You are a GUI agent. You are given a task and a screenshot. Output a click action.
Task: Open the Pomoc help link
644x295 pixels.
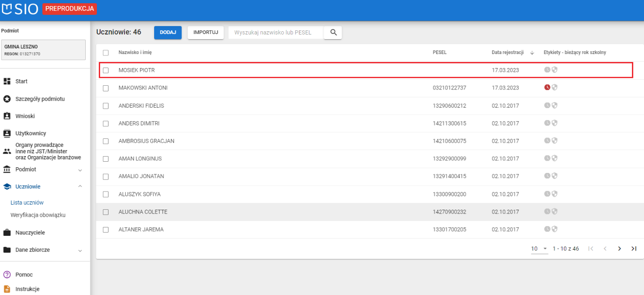click(24, 274)
